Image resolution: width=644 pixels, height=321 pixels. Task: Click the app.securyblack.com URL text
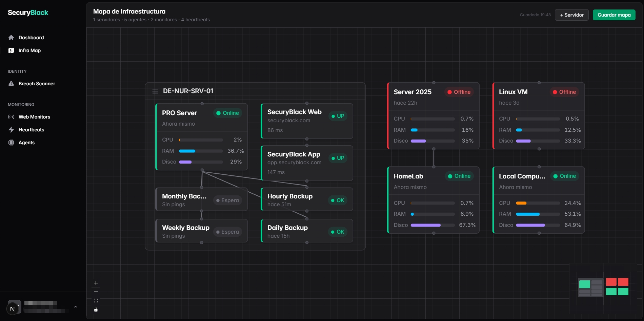[x=294, y=163]
